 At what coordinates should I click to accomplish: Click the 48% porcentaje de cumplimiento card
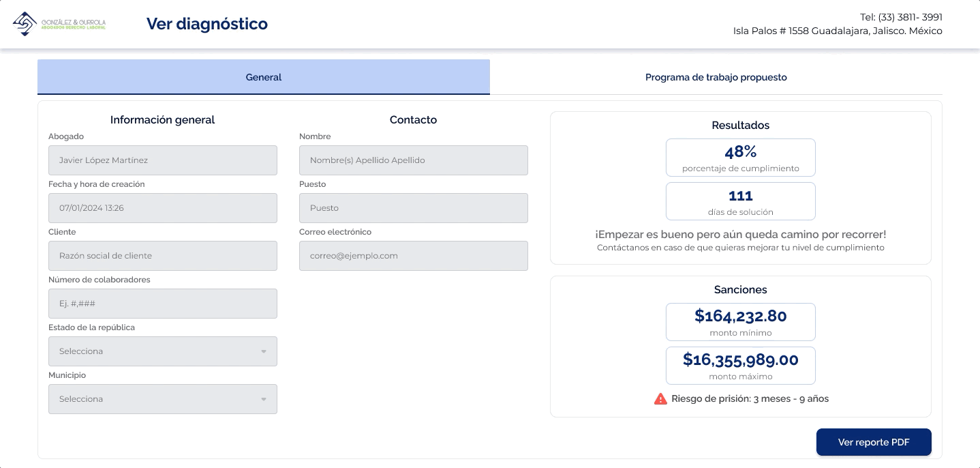pyautogui.click(x=741, y=158)
